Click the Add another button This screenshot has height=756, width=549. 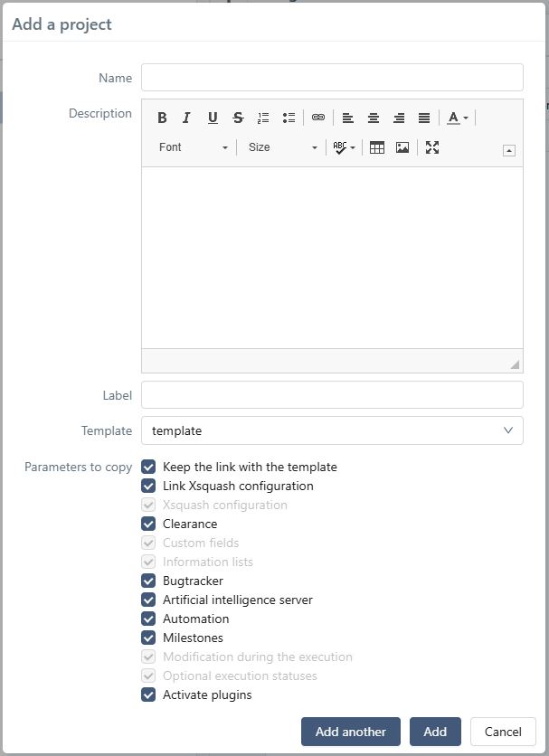[x=350, y=732]
